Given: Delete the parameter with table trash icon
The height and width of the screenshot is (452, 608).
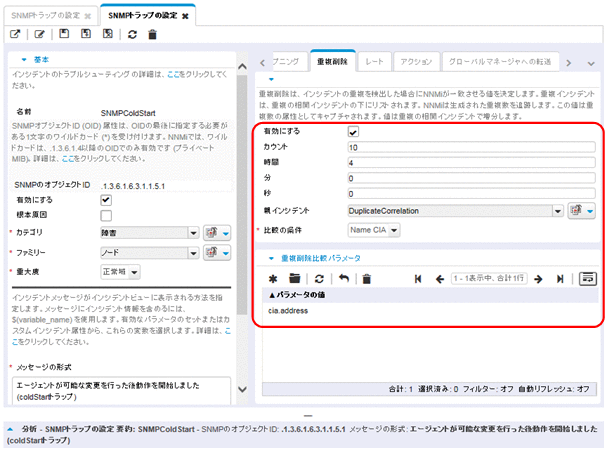Looking at the screenshot, I should point(366,279).
